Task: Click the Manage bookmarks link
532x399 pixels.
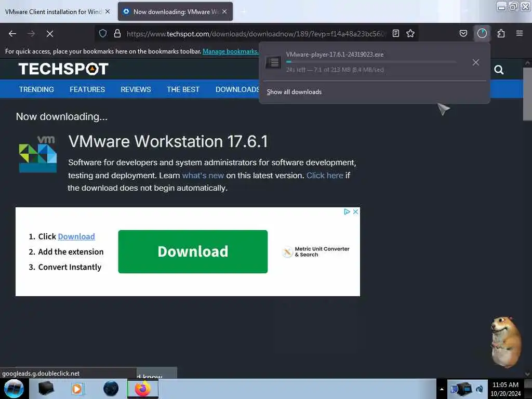Action: (230, 51)
